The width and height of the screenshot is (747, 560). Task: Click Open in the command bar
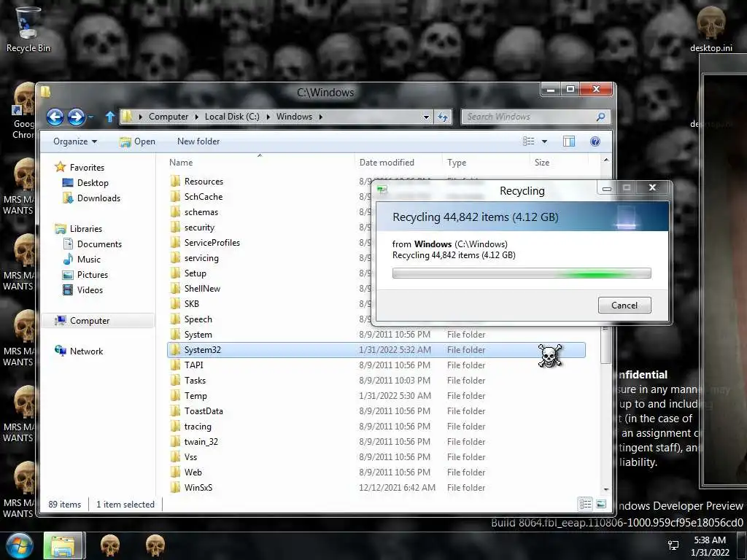pyautogui.click(x=137, y=141)
